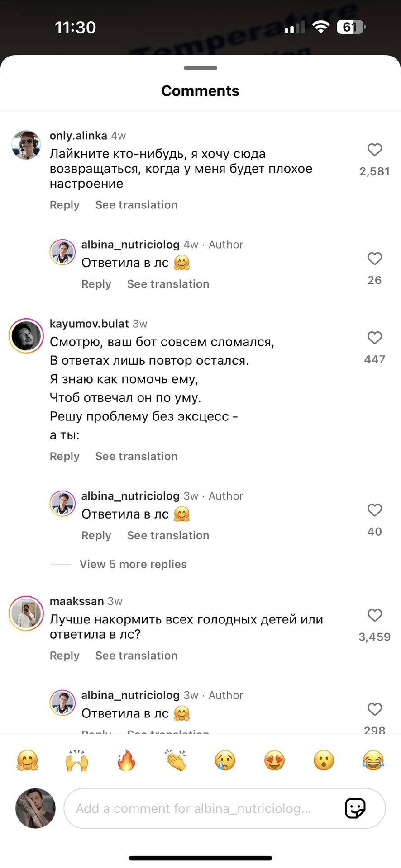Expand View 5 more replies

[x=133, y=564]
